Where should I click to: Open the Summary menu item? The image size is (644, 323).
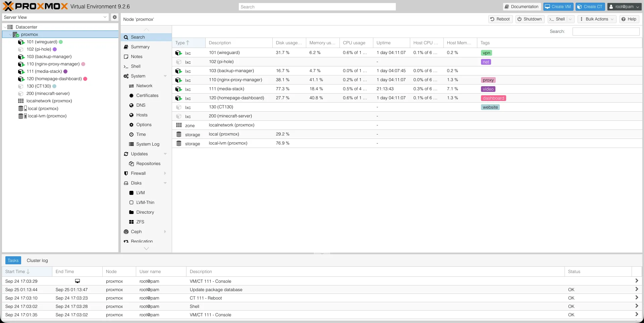pyautogui.click(x=146, y=47)
